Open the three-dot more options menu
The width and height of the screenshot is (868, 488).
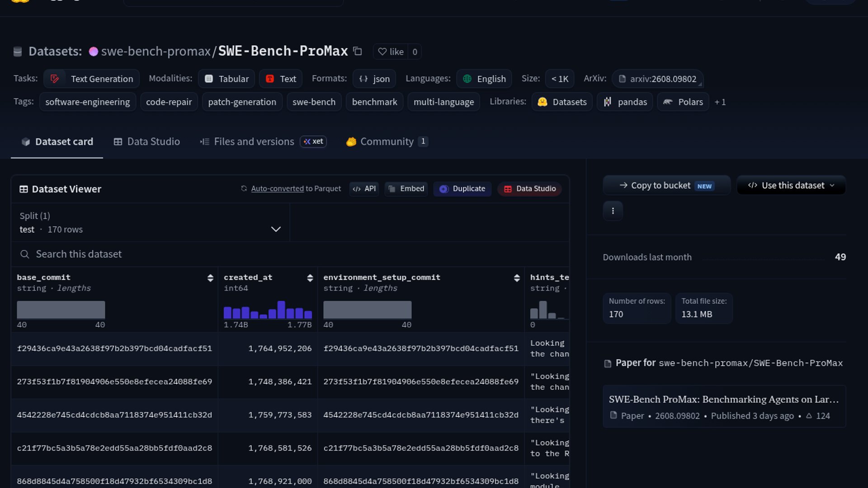613,211
